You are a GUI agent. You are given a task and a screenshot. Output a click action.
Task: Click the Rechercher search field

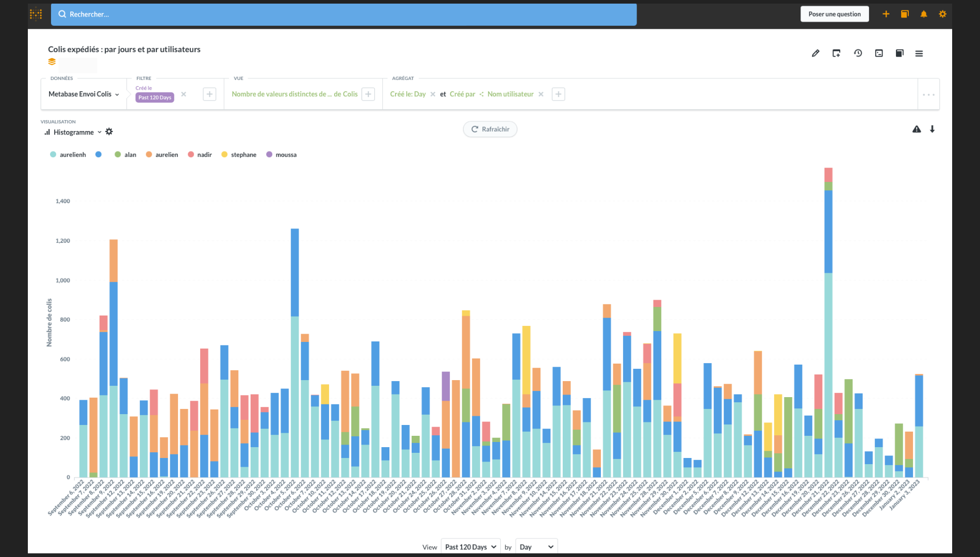[344, 14]
